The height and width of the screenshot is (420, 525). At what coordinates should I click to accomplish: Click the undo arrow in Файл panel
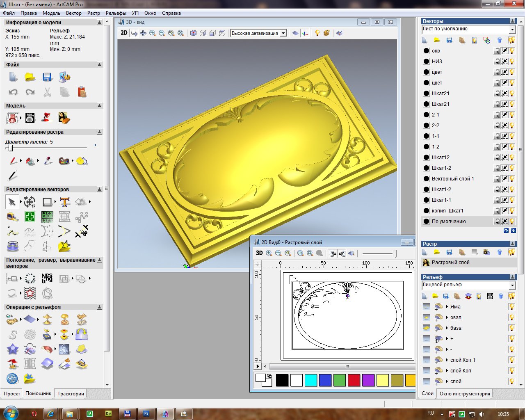pyautogui.click(x=13, y=92)
